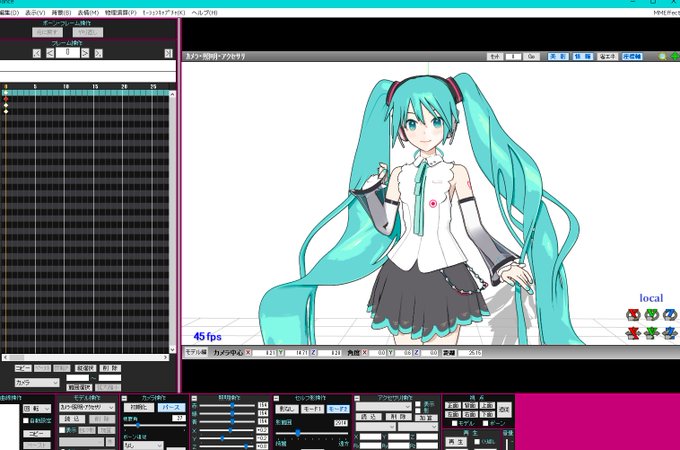Toggle the accessory 表示 checkbox
This screenshot has height=450, width=680.
[x=418, y=404]
